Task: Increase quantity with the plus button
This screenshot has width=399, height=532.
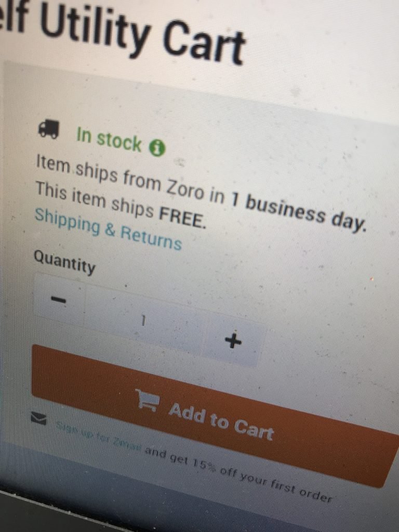Action: click(233, 341)
